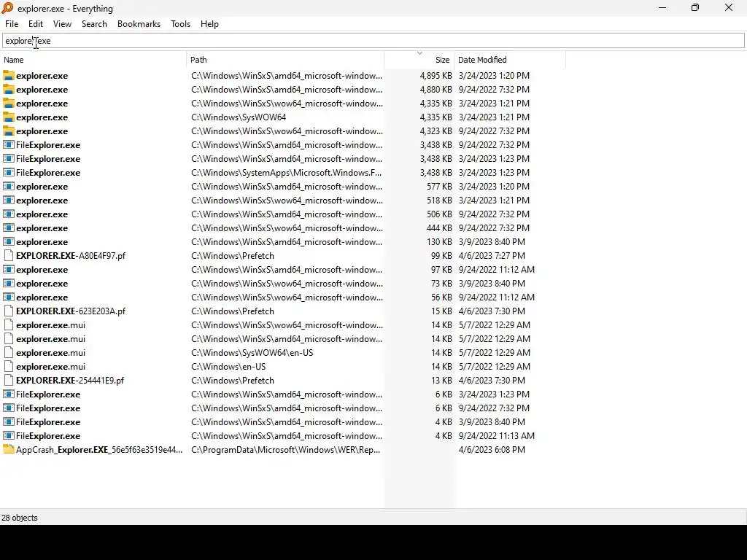
Task: Open the Bookmarks menu
Action: click(x=139, y=24)
